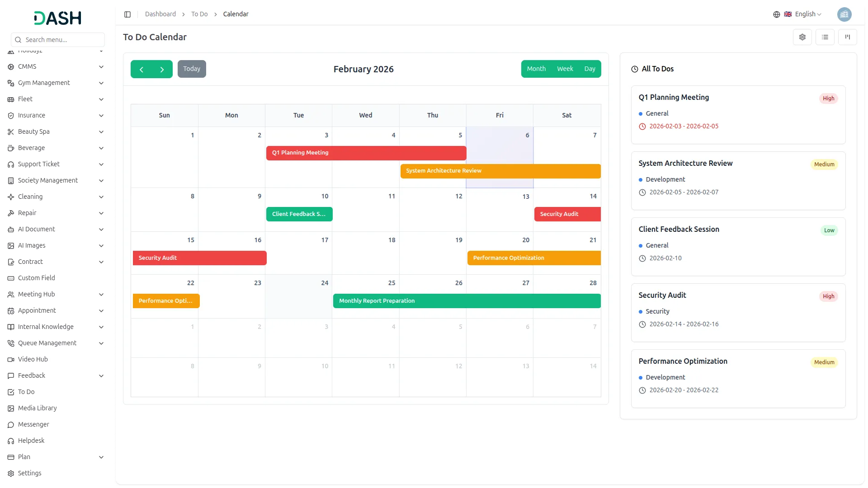The image size is (868, 488).
Task: Open the calendar settings gear icon
Action: click(802, 37)
